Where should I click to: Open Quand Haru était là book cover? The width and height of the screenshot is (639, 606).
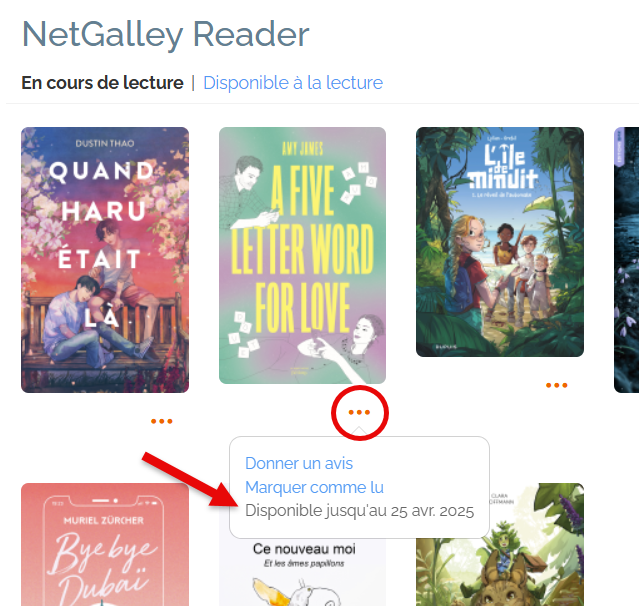(x=105, y=260)
